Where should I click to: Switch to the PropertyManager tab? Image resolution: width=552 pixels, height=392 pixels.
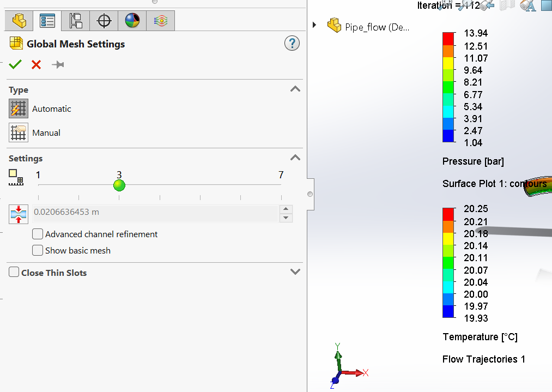(47, 21)
